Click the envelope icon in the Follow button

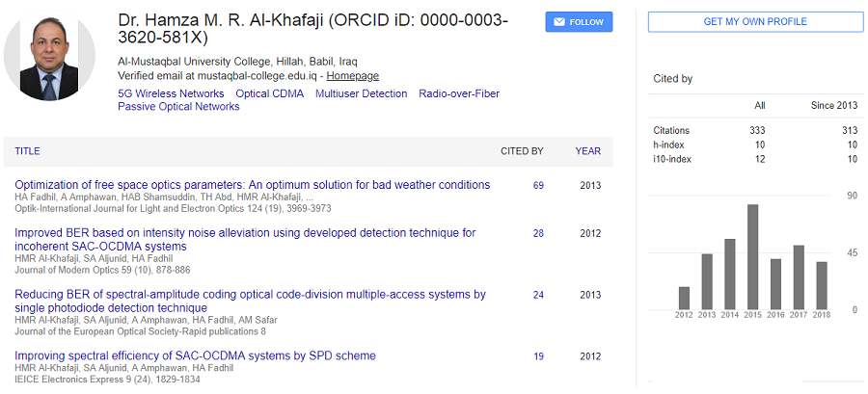(559, 22)
